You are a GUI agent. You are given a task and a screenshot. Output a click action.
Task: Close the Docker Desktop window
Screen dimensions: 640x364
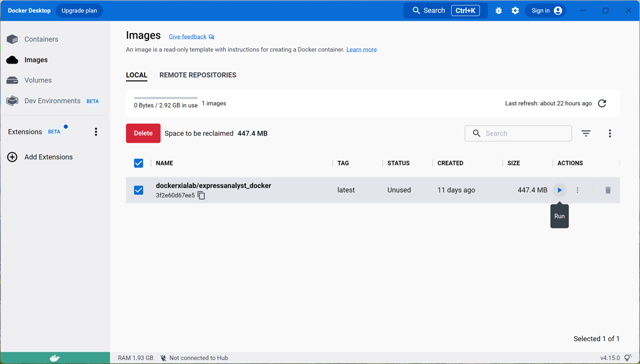tap(628, 11)
